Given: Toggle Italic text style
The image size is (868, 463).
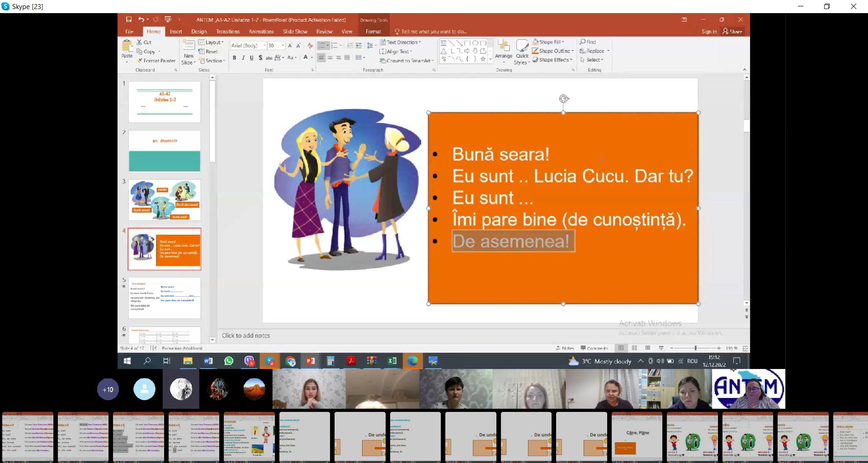Looking at the screenshot, I should [x=243, y=58].
